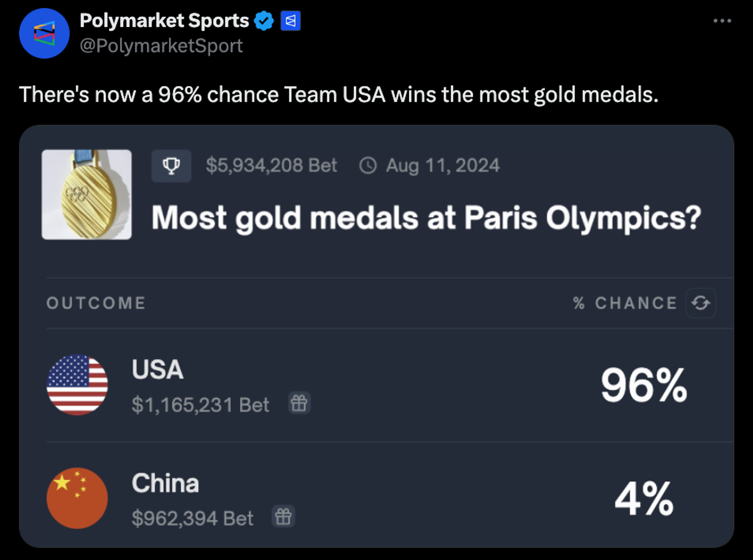The height and width of the screenshot is (560, 753).
Task: Click the trophy icon in market card
Action: [x=171, y=166]
